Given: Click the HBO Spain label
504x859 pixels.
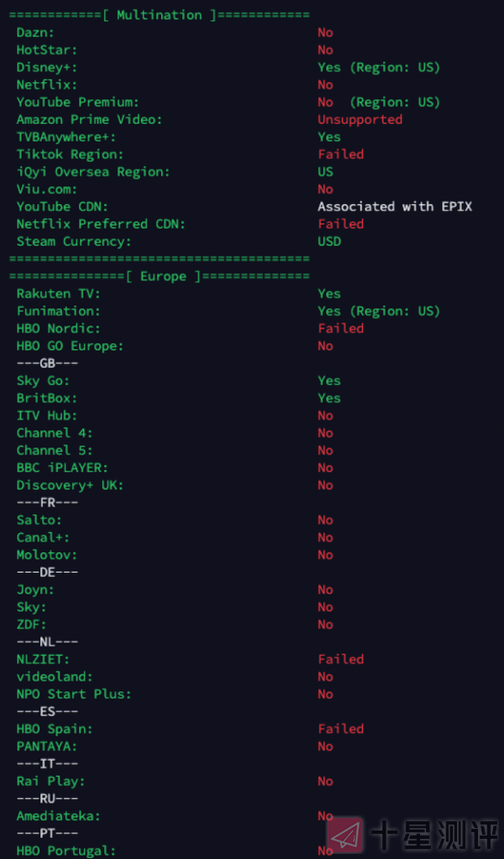Looking at the screenshot, I should 55,729.
